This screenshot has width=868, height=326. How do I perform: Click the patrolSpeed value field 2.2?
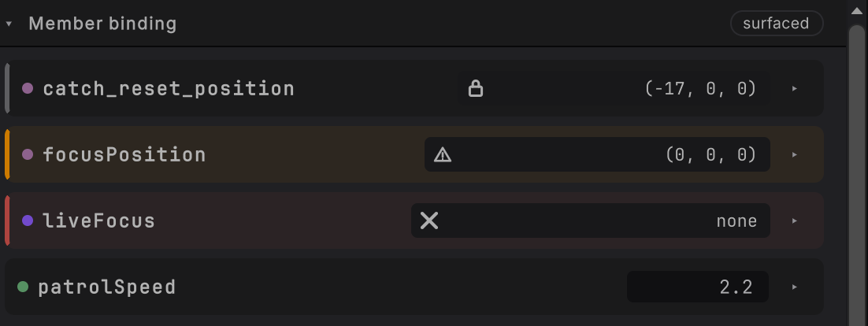pos(698,287)
